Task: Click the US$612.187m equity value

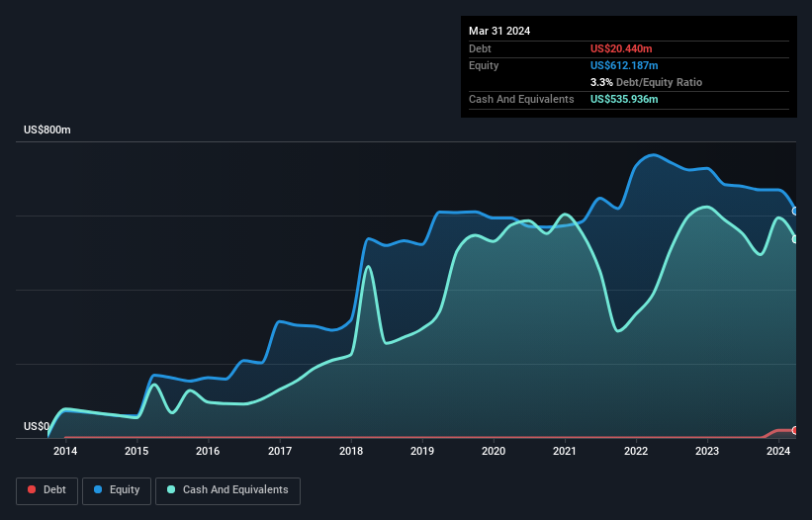Action: 624,65
